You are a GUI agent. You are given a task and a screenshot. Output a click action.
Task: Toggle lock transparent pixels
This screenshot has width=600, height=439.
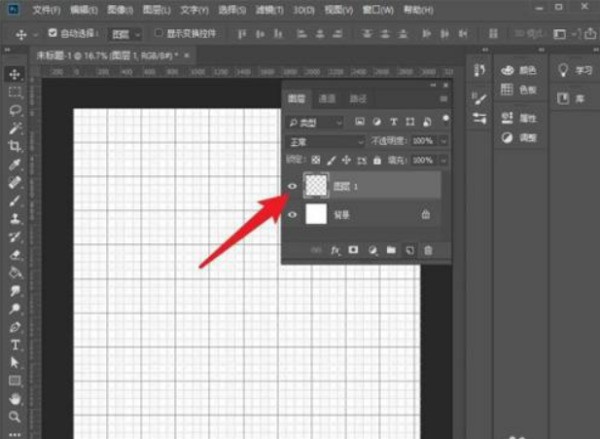(x=316, y=160)
